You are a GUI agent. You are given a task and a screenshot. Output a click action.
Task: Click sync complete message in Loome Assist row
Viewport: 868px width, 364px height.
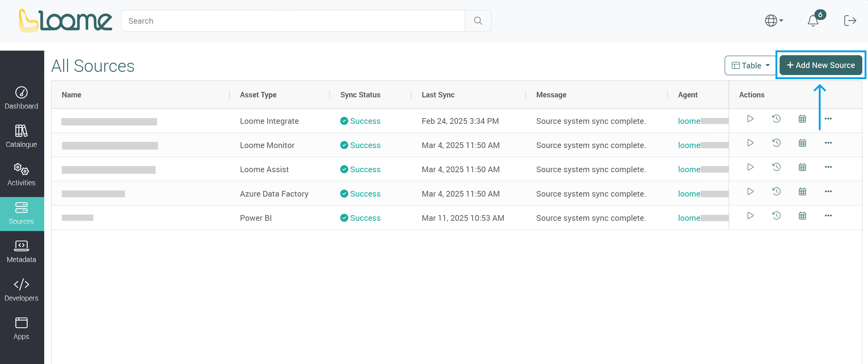[591, 169]
